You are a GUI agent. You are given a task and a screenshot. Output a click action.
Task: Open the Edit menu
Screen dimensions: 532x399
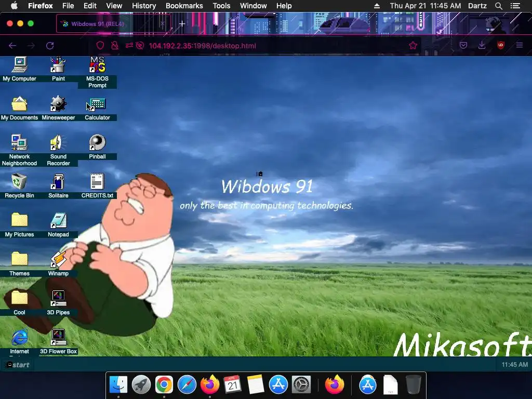pyautogui.click(x=90, y=6)
